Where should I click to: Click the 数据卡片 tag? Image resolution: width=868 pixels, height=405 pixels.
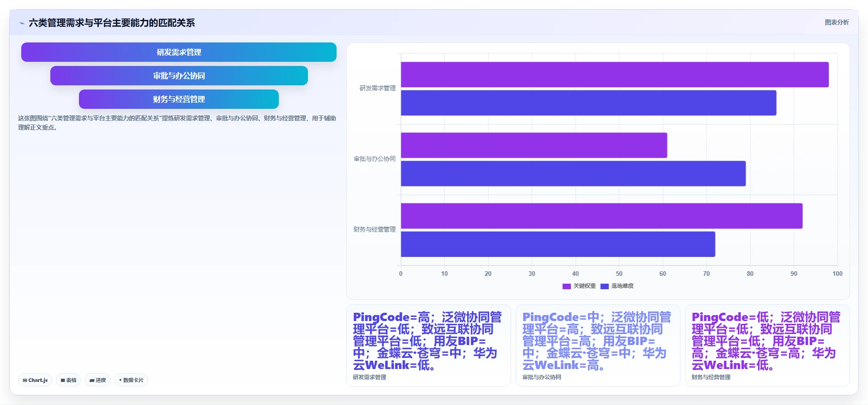point(131,380)
